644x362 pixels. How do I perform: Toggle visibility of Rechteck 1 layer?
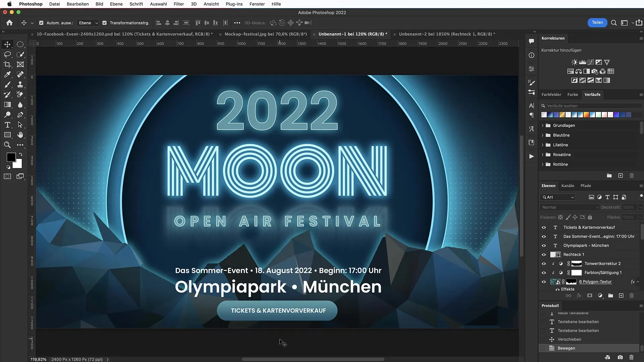point(544,254)
